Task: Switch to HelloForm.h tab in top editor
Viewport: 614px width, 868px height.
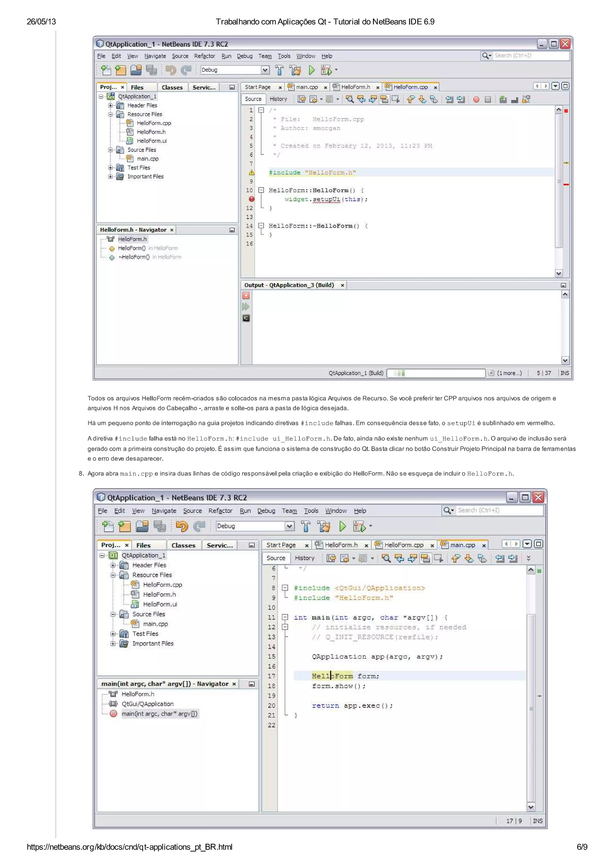Action: tap(355, 87)
